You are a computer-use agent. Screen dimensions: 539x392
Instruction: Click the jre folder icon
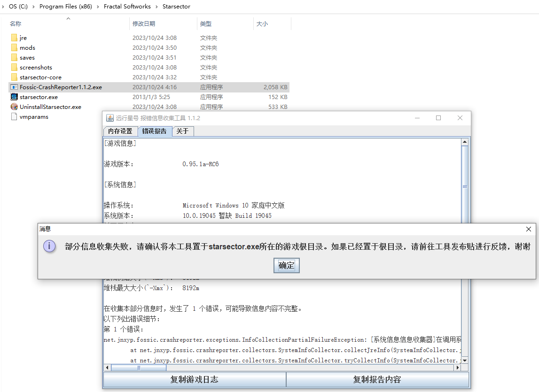point(14,38)
